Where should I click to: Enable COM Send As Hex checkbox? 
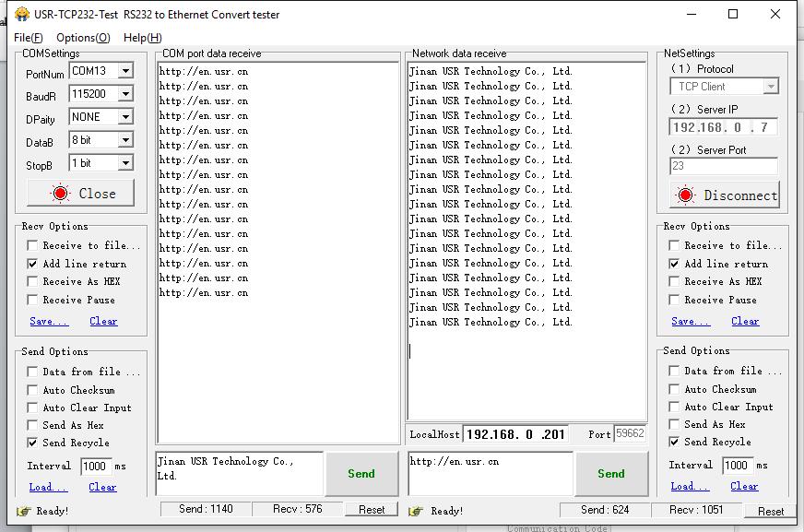click(x=32, y=425)
